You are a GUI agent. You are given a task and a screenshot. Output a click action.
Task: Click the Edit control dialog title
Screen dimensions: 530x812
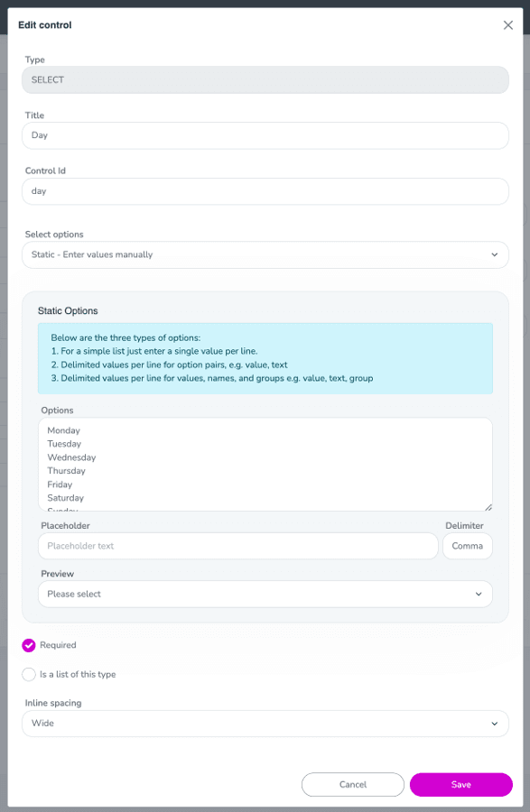(44, 25)
